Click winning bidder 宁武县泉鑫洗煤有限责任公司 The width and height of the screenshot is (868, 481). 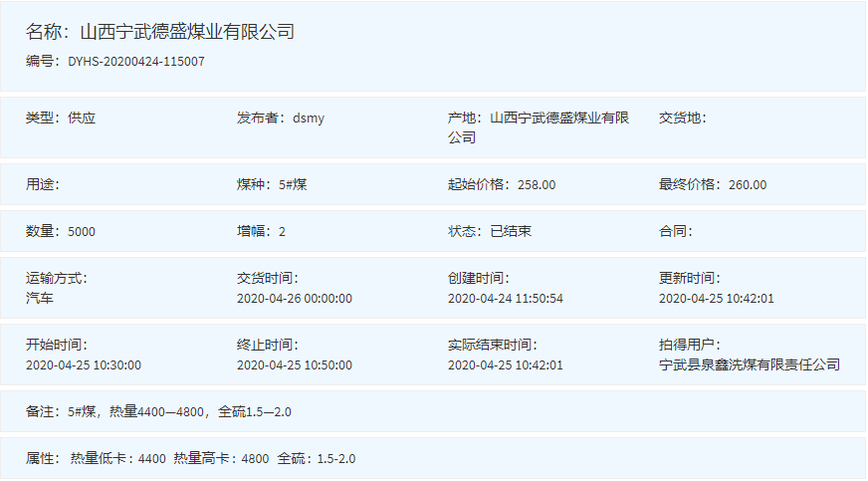(x=750, y=364)
